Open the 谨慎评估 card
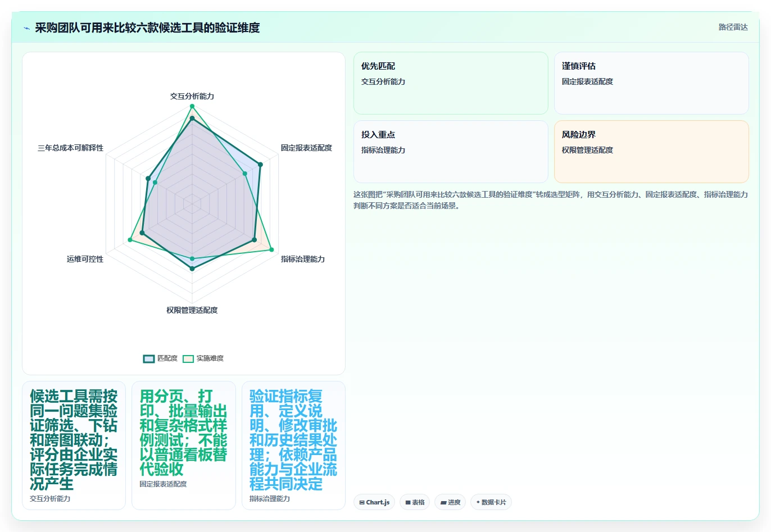 click(651, 83)
